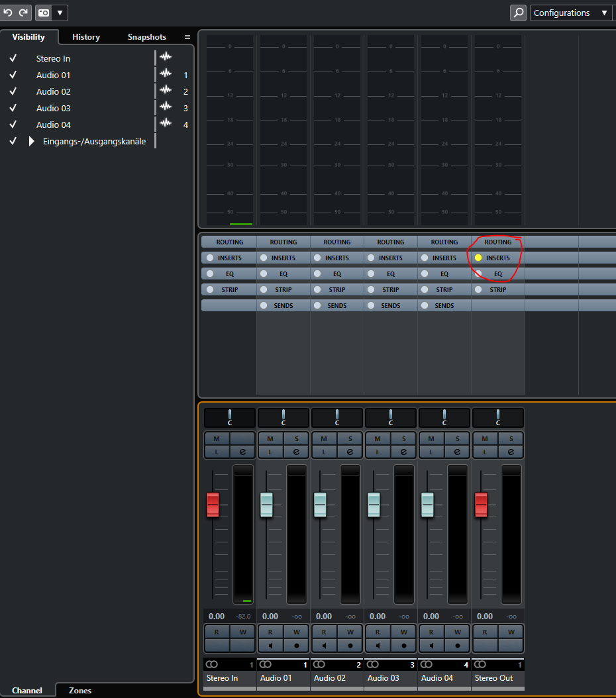Toggle visibility checkmark for Audio 03
The width and height of the screenshot is (616, 698).
13,108
